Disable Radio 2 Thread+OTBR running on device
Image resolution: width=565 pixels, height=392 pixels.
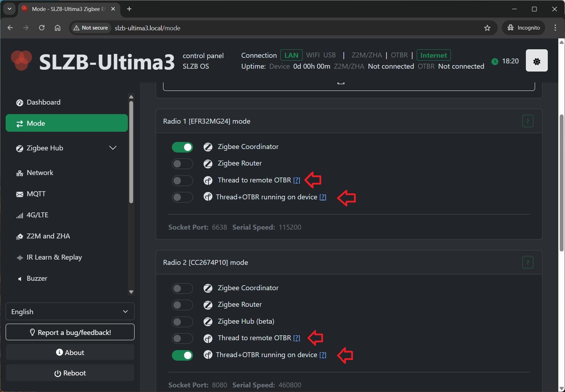pos(182,355)
